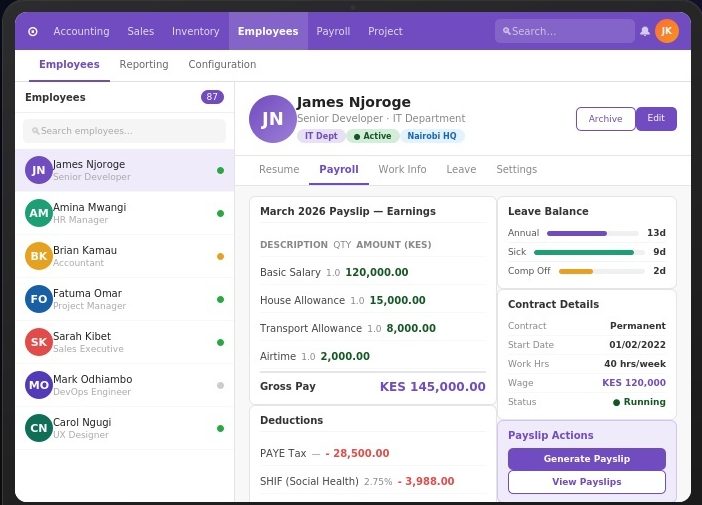Select Brian Kamau's BK avatar
The image size is (702, 505).
pyautogui.click(x=39, y=256)
